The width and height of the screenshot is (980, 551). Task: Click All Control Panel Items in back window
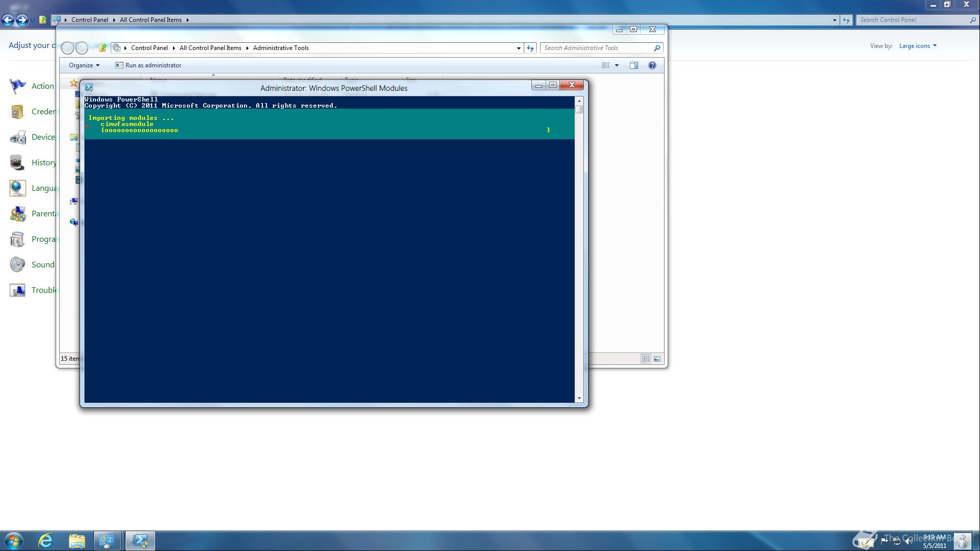(x=151, y=20)
